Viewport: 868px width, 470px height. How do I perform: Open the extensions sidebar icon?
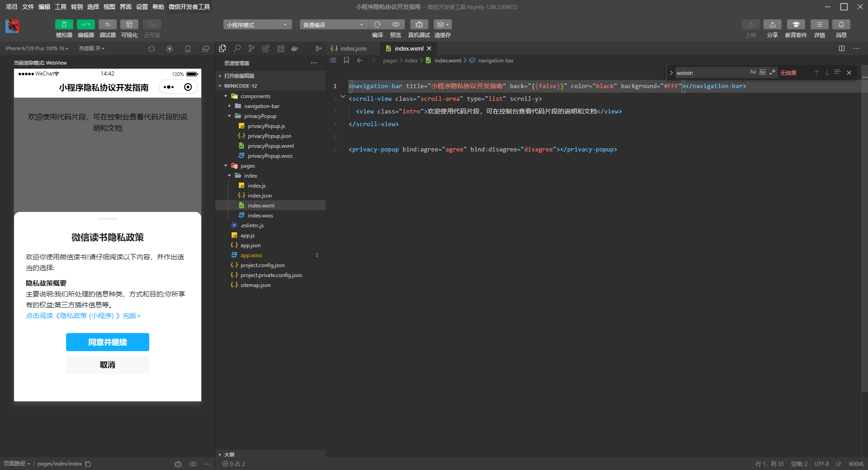pos(266,48)
